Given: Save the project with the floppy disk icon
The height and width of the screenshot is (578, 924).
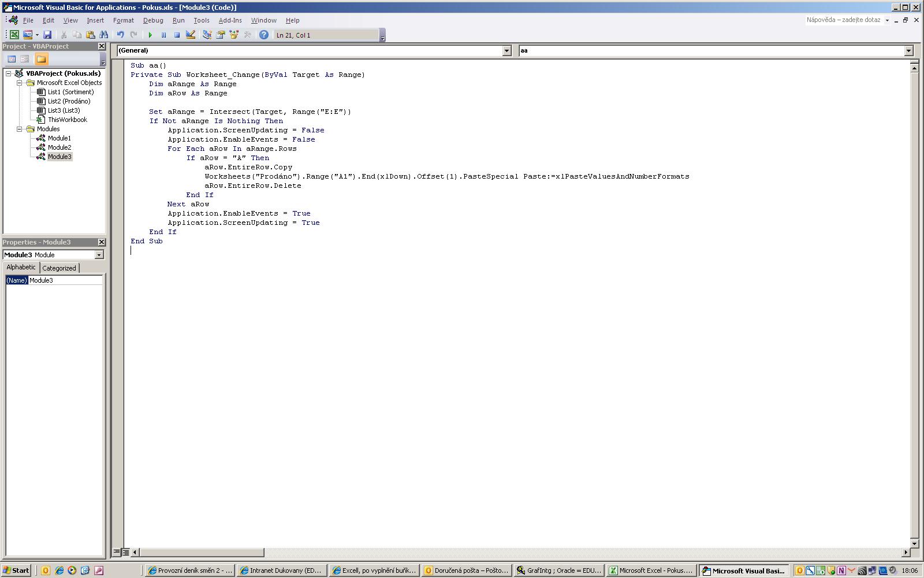Looking at the screenshot, I should pyautogui.click(x=47, y=35).
